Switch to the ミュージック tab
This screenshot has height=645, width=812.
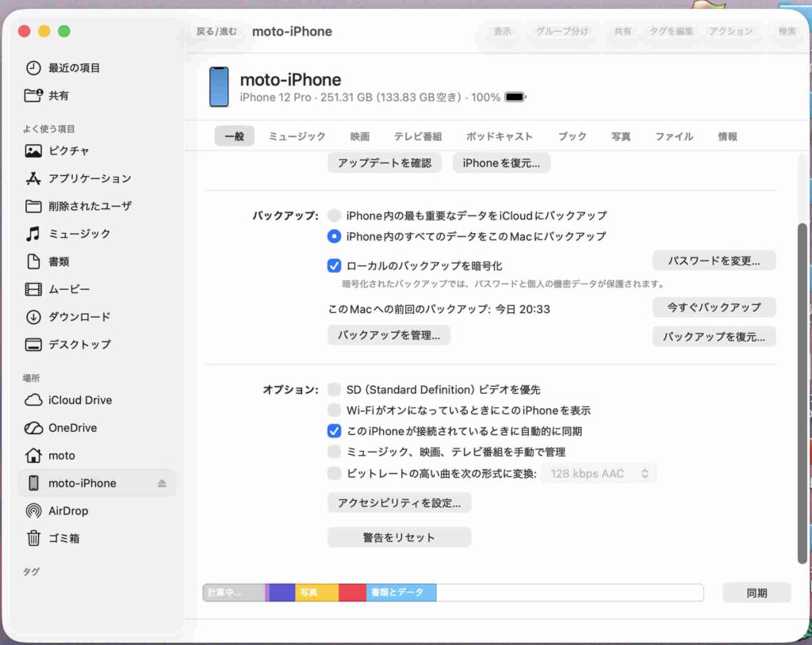(x=297, y=136)
